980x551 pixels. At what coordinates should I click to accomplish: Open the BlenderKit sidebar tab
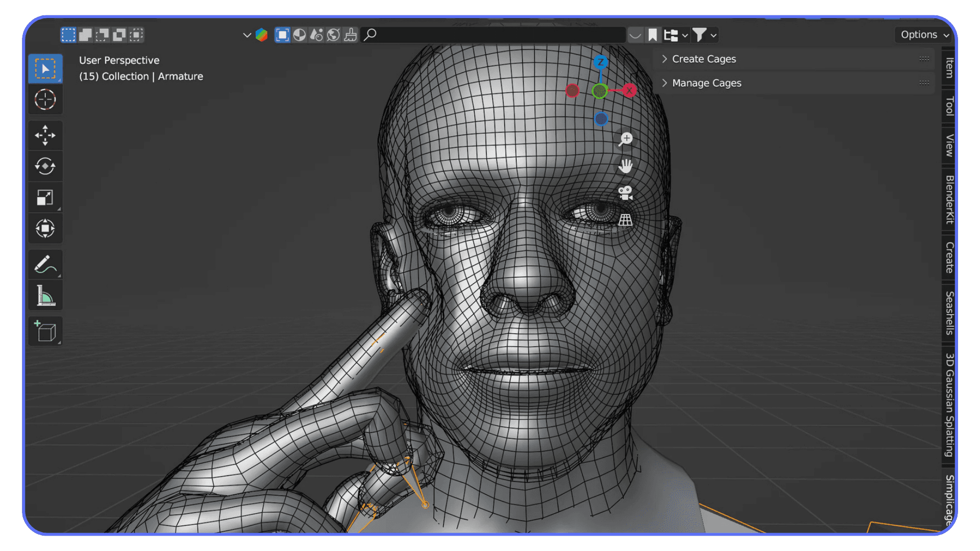(949, 199)
